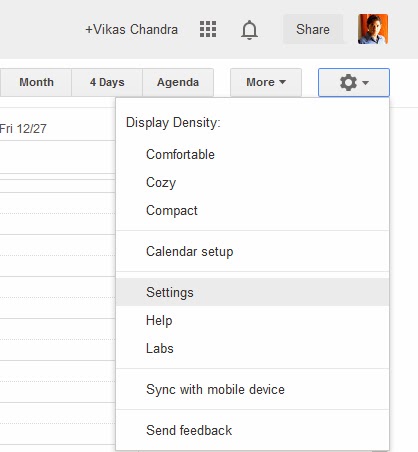The image size is (418, 452).
Task: Open the profile photo avatar
Action: 373,29
